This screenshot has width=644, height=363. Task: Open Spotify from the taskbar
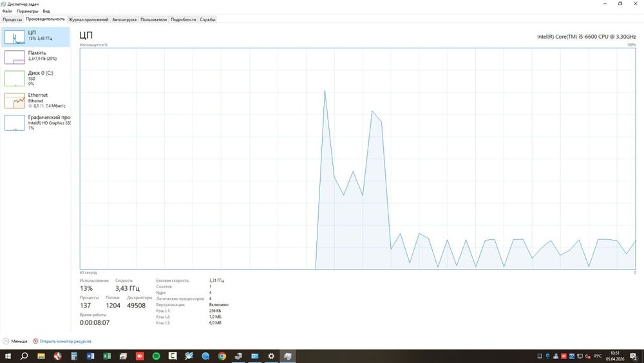[156, 356]
